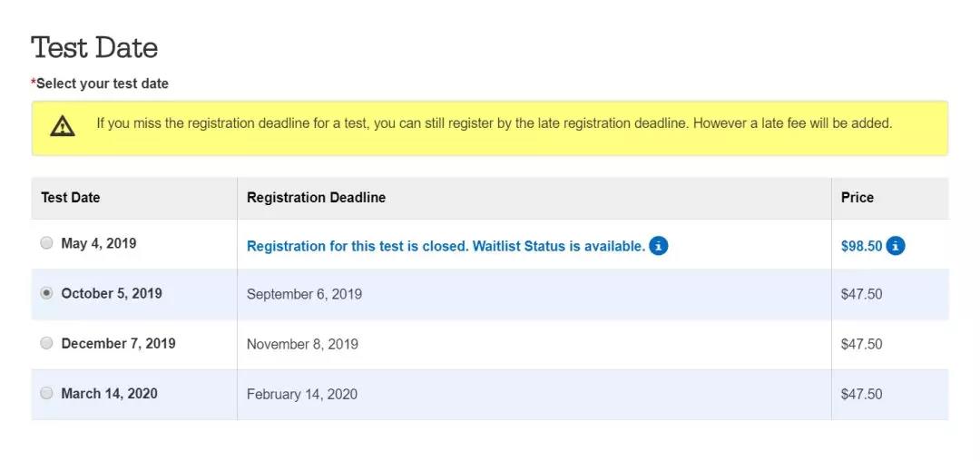
Task: Click the February 14, 2020 deadline cell
Action: 302,394
